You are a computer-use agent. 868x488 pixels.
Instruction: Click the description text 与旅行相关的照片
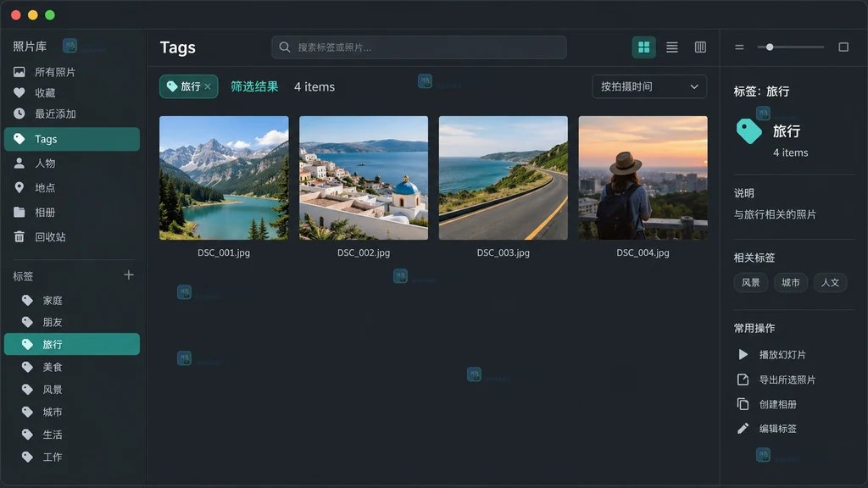(775, 214)
